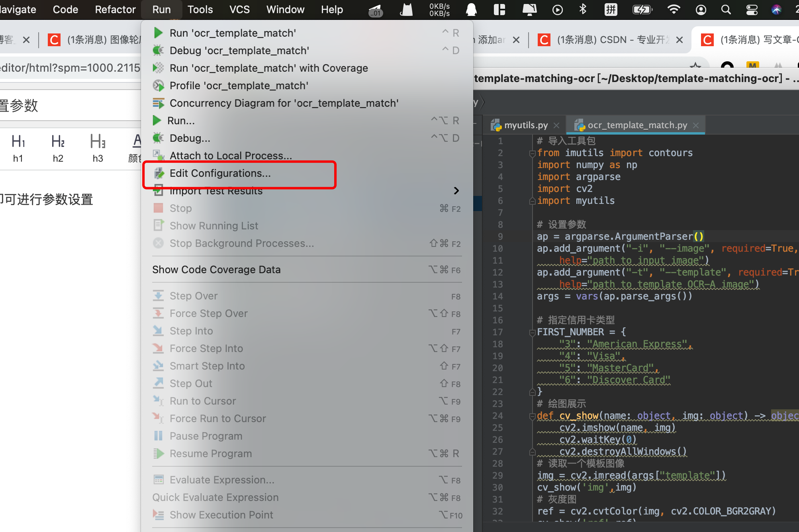Click the Edit Configurations wrench icon
Screen dimensions: 799x532
159,173
